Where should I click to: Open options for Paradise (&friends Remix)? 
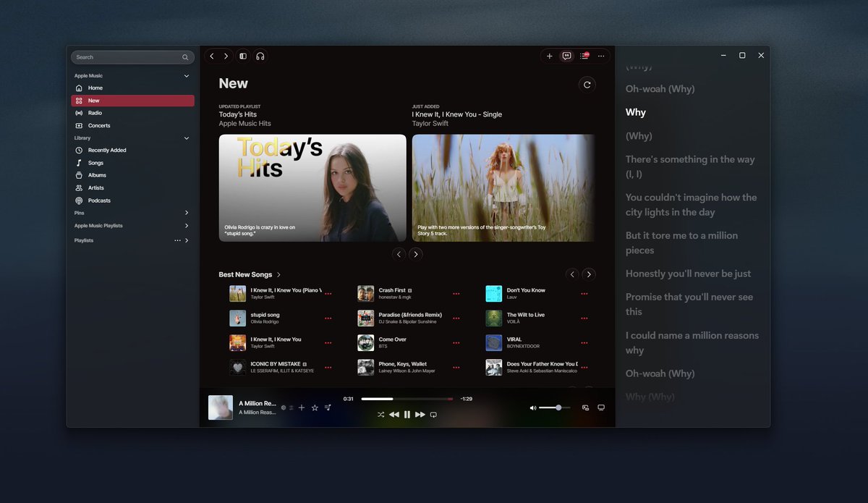456,318
